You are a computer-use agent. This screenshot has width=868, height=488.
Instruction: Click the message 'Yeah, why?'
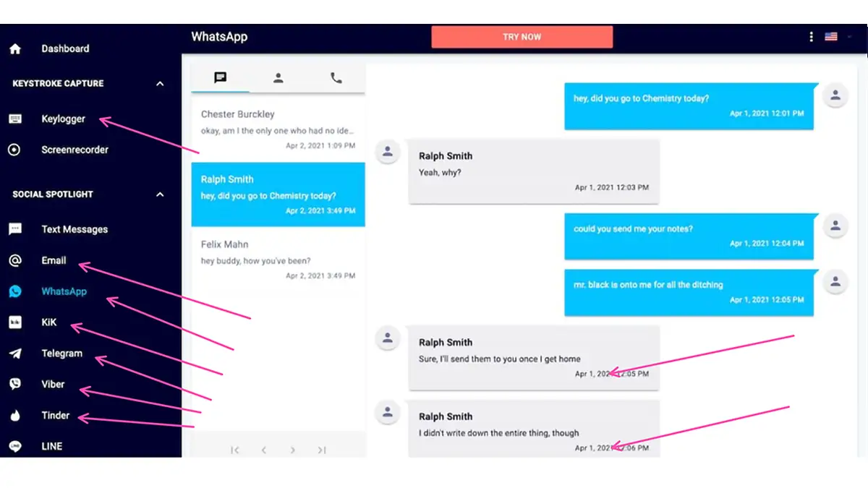[x=534, y=171]
